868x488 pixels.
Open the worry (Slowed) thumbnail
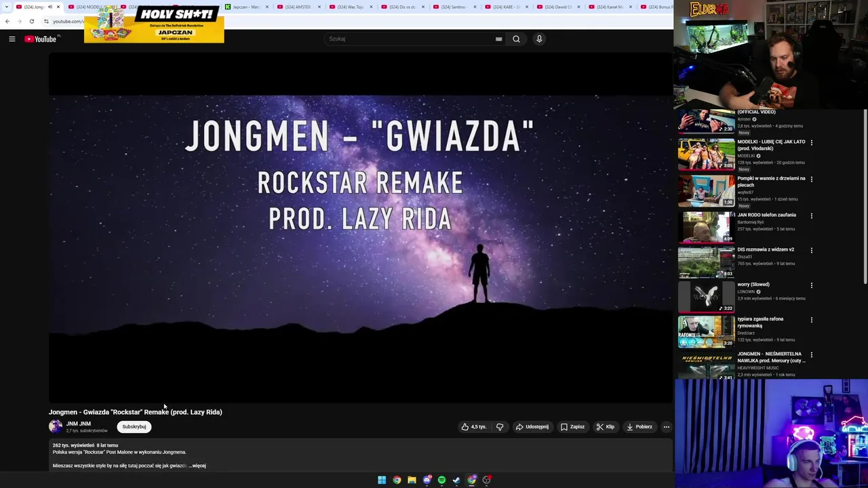point(706,297)
